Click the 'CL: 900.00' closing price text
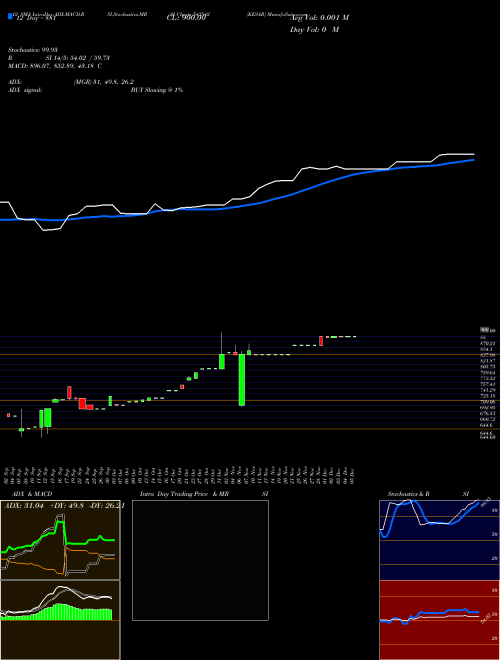 click(x=186, y=18)
